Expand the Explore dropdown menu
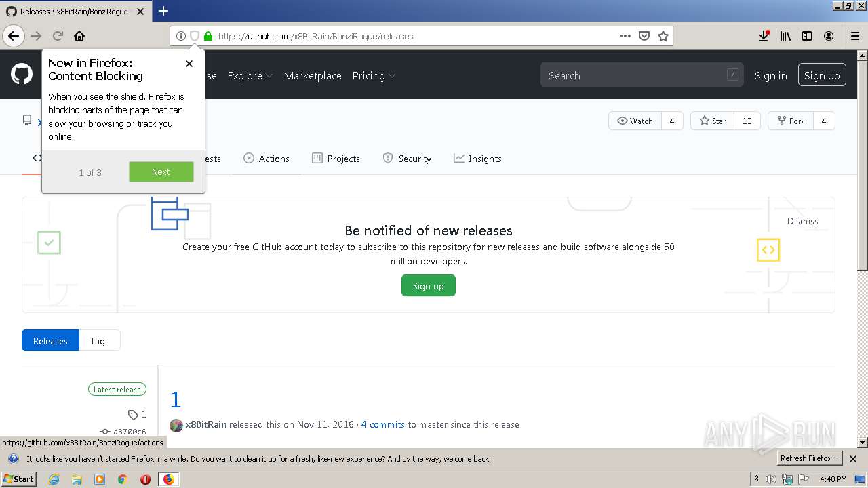 pyautogui.click(x=250, y=75)
